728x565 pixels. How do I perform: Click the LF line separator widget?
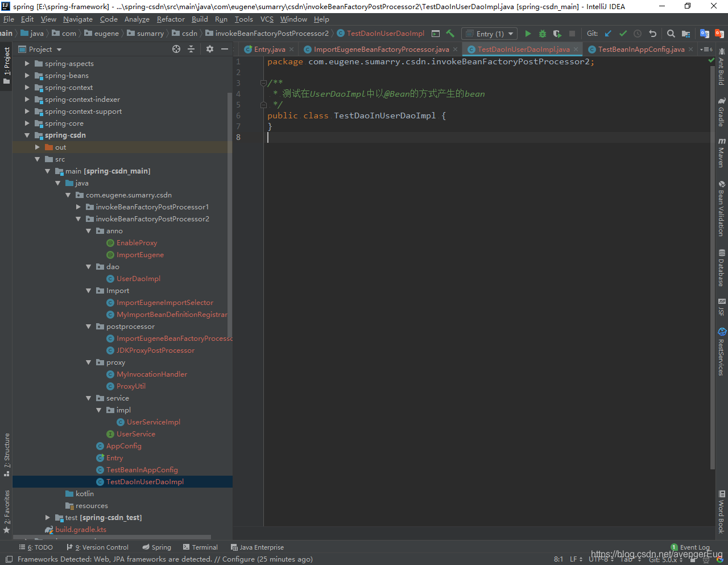point(576,559)
